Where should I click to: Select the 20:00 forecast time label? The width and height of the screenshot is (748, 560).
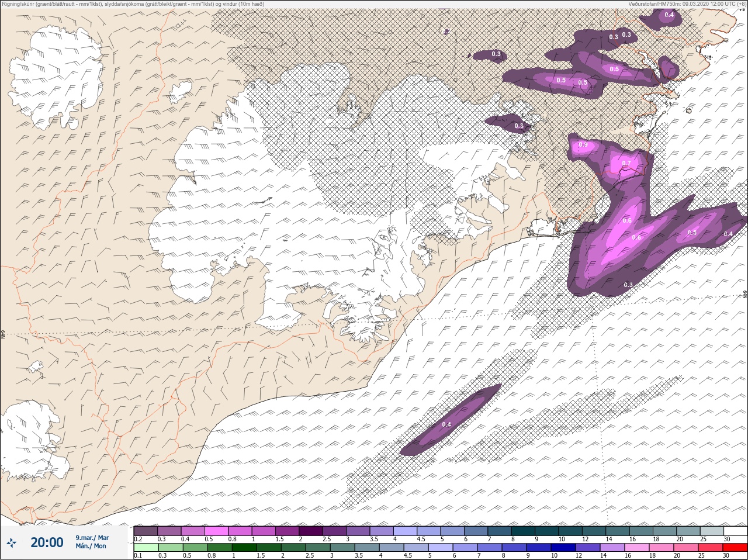[x=47, y=542]
